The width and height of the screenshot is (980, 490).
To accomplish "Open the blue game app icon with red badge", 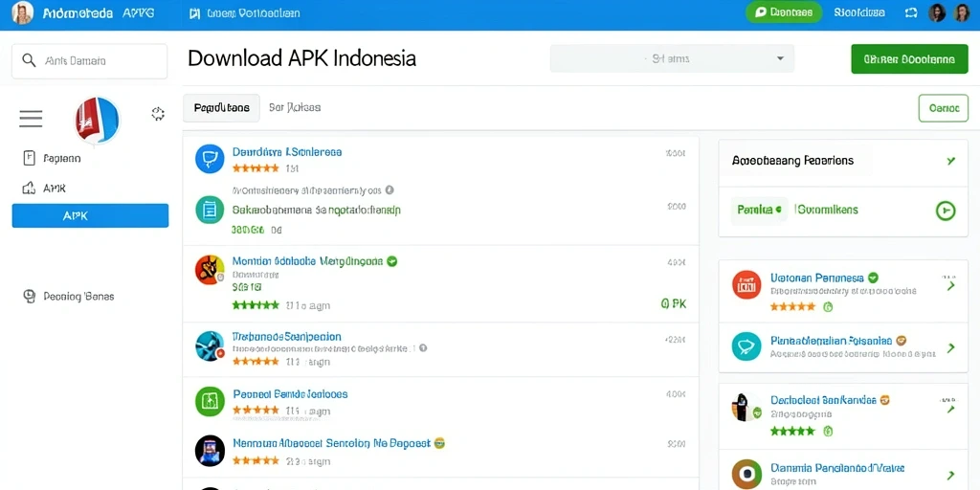I will pyautogui.click(x=210, y=345).
